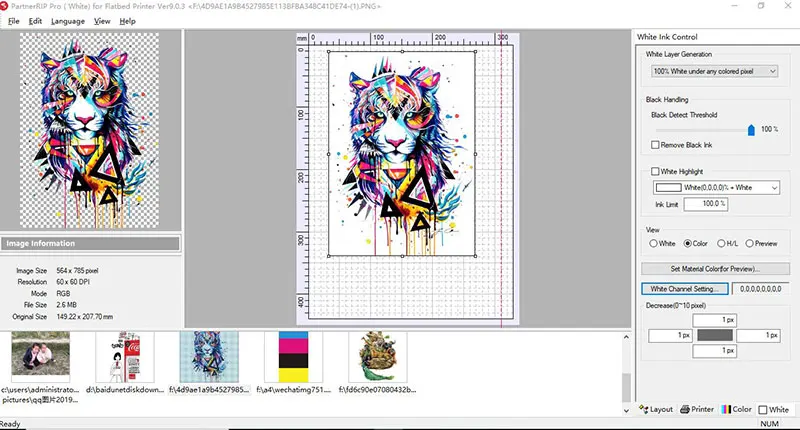Viewport: 800px width, 430px height.
Task: Click the white channel values field
Action: (760, 289)
